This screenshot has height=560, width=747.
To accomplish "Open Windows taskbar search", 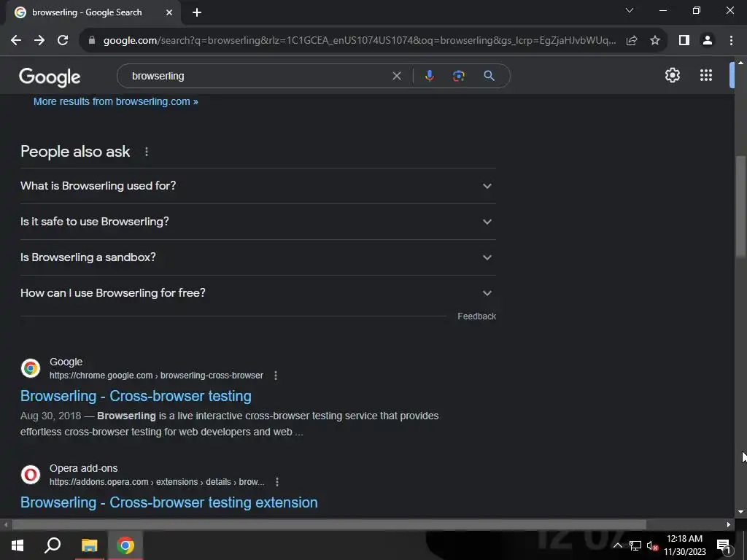I will [53, 545].
